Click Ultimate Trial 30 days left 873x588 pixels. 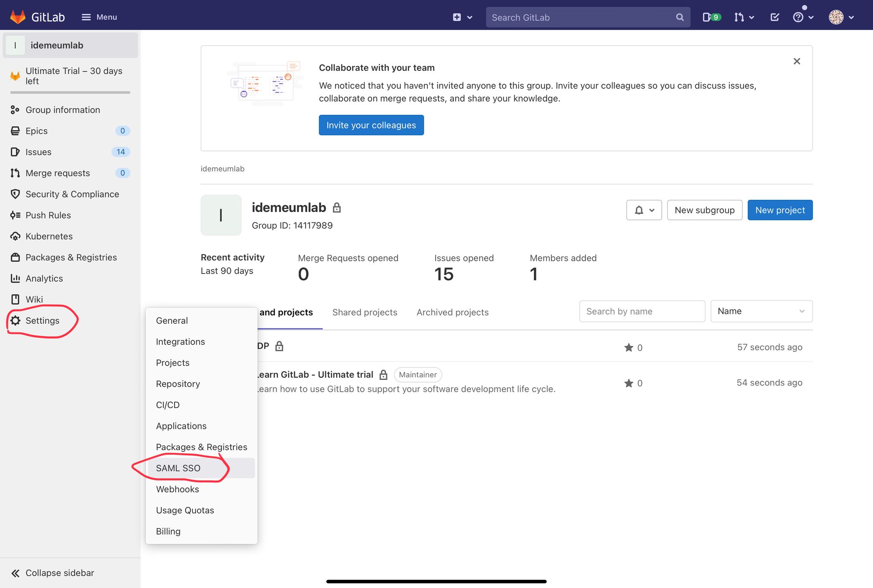point(70,76)
